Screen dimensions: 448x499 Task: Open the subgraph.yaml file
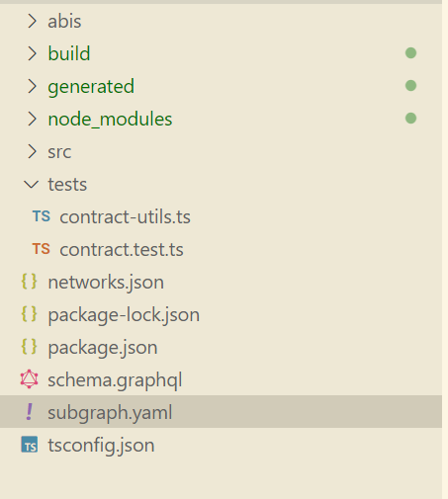tap(221, 412)
